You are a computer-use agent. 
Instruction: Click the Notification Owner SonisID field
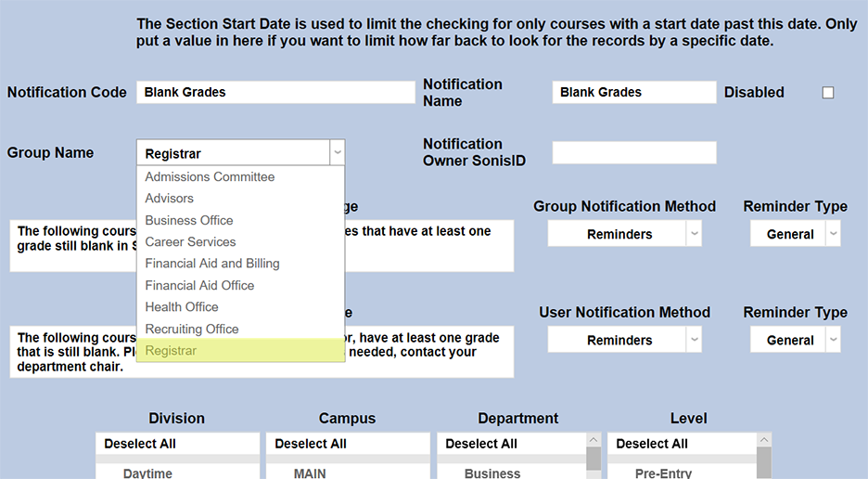click(x=634, y=153)
